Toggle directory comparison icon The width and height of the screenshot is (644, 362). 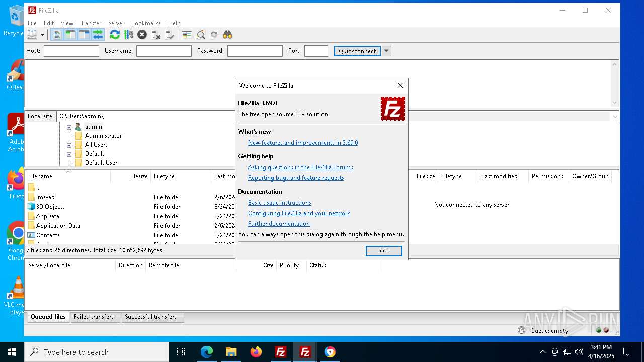[201, 35]
